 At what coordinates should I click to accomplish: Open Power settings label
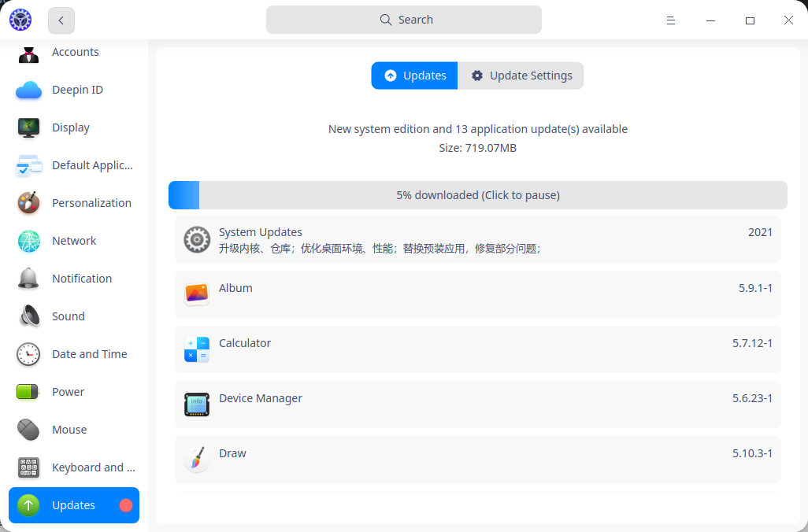click(x=68, y=392)
